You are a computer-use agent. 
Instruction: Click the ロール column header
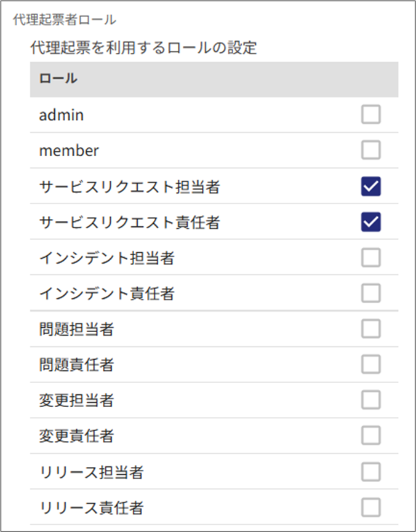(x=58, y=79)
